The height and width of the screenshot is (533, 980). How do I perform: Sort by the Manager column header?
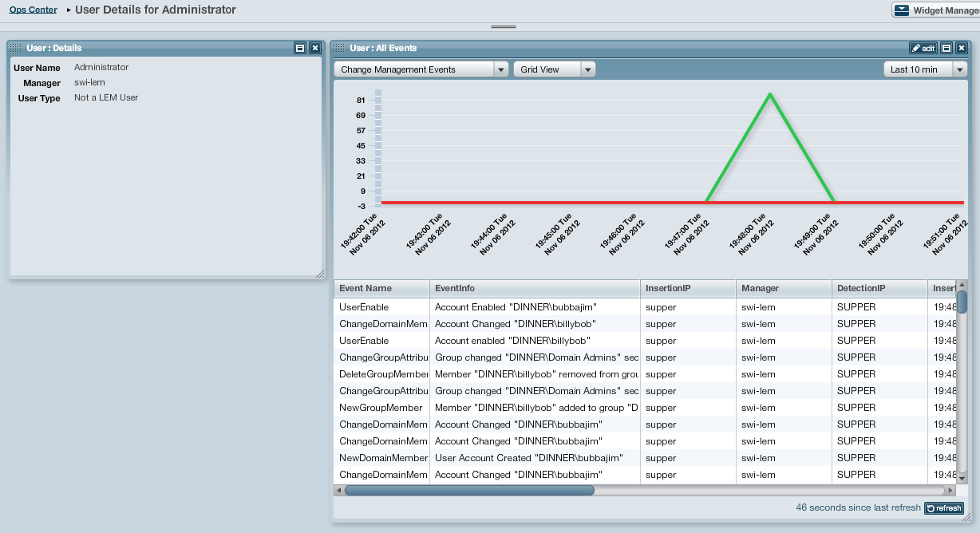coord(784,288)
